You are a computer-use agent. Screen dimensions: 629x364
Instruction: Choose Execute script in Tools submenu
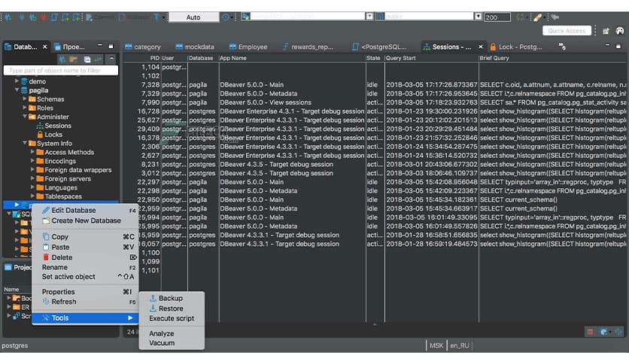tap(172, 318)
